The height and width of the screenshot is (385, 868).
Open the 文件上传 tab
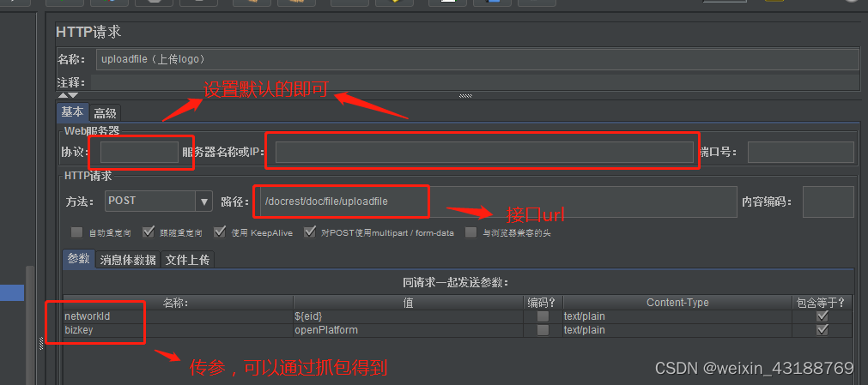[x=187, y=260]
